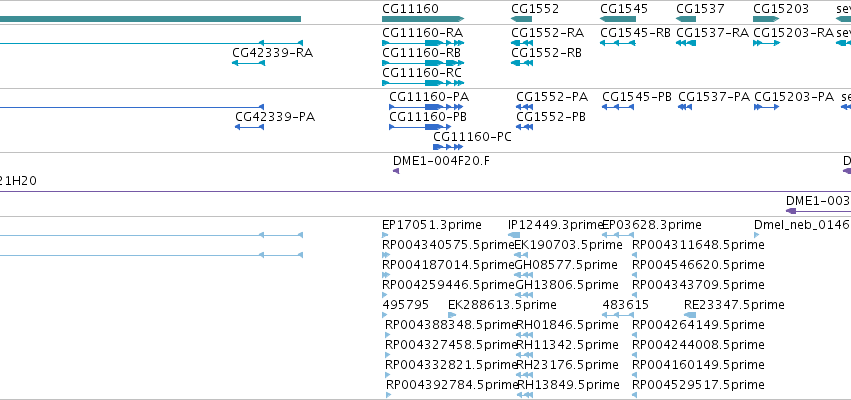
Task: Select transcript CG1537-RA
Action: (x=713, y=33)
